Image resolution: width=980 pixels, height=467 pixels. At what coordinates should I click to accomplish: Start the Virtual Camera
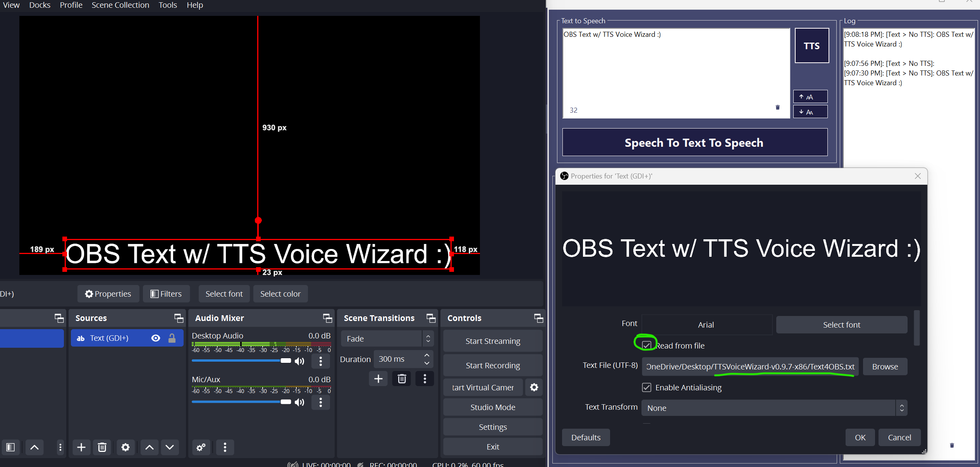[483, 388]
